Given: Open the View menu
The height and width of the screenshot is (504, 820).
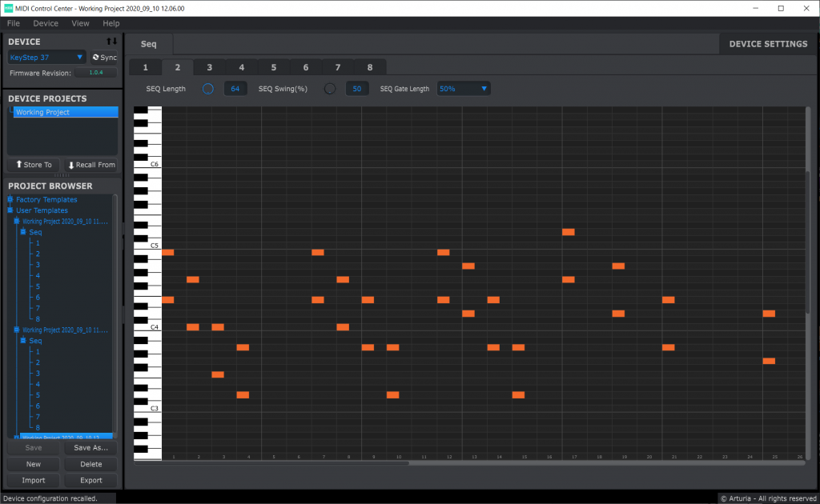Looking at the screenshot, I should (x=80, y=23).
